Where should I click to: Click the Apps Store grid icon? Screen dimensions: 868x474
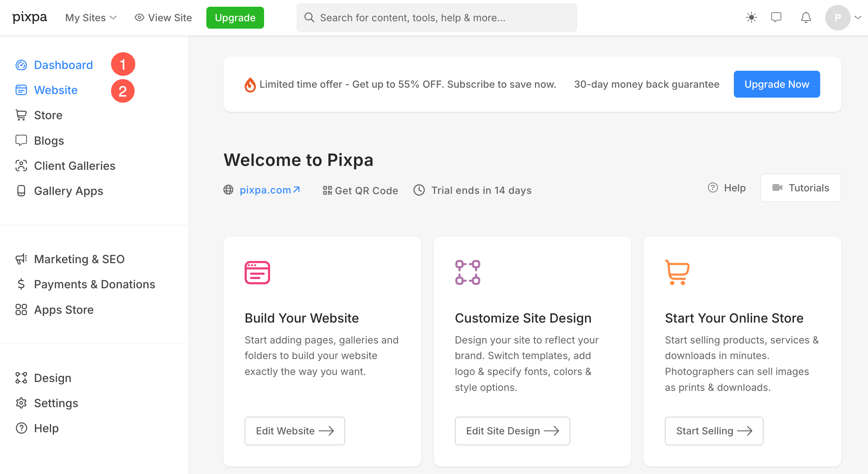tap(21, 310)
